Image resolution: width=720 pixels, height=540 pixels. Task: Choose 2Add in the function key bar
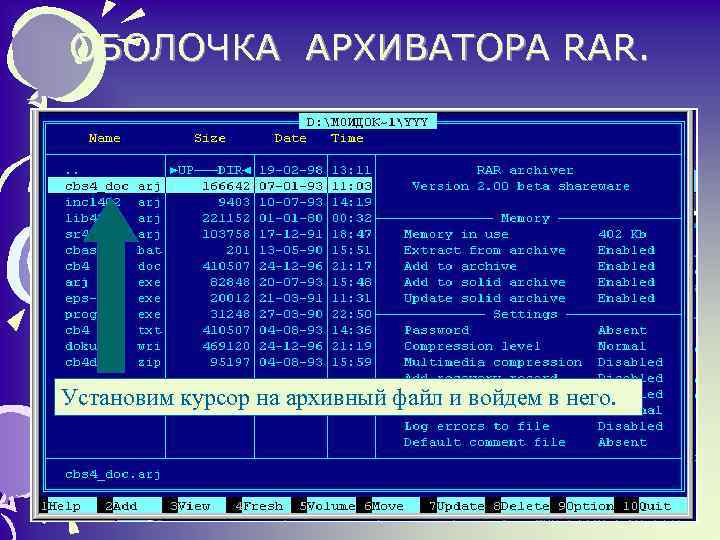click(121, 506)
